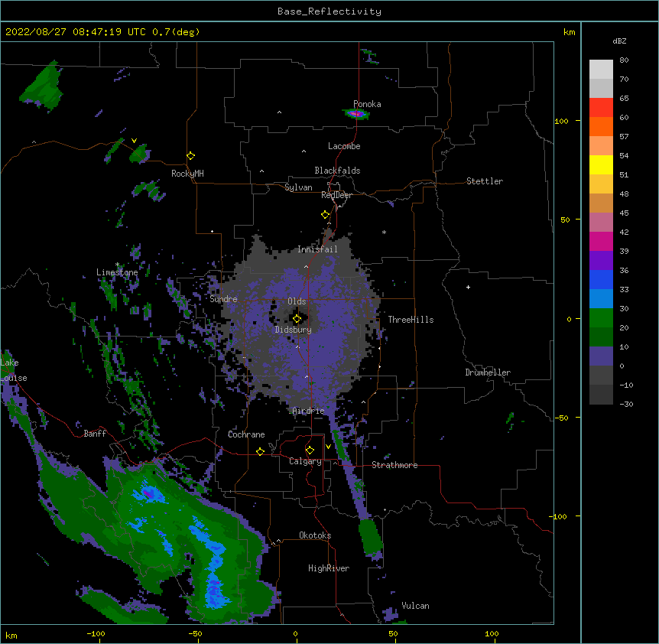Click the RedDeer city label
The image size is (659, 644).
click(336, 195)
